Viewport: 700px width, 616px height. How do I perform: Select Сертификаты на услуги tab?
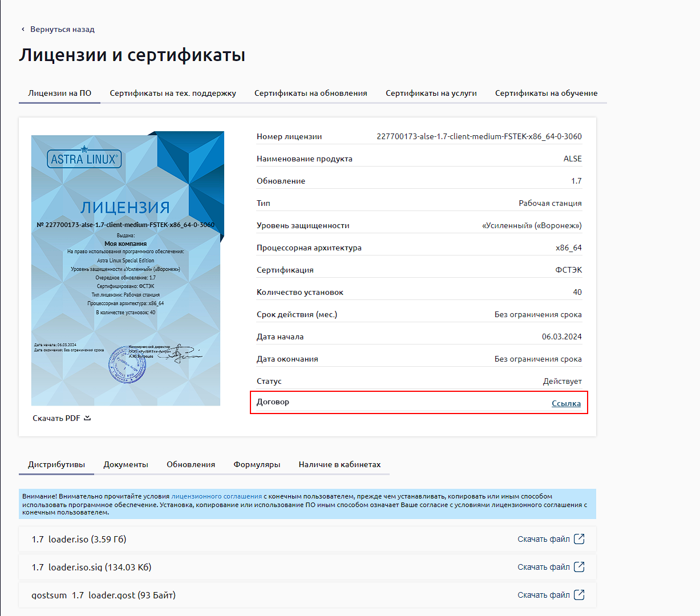(x=431, y=93)
